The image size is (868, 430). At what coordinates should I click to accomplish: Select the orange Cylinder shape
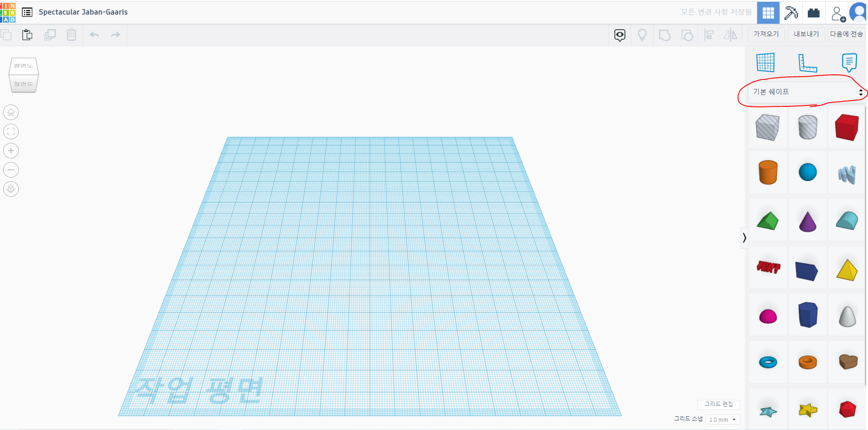pos(768,173)
